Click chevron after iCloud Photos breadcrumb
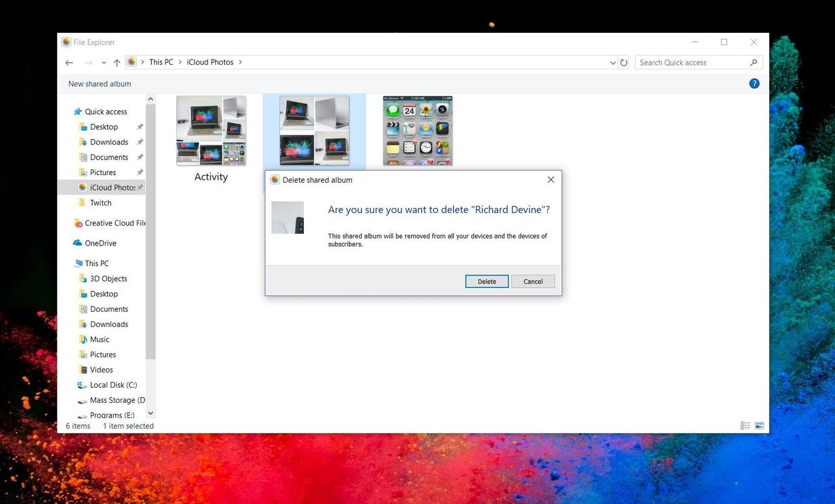835x504 pixels. (x=241, y=62)
